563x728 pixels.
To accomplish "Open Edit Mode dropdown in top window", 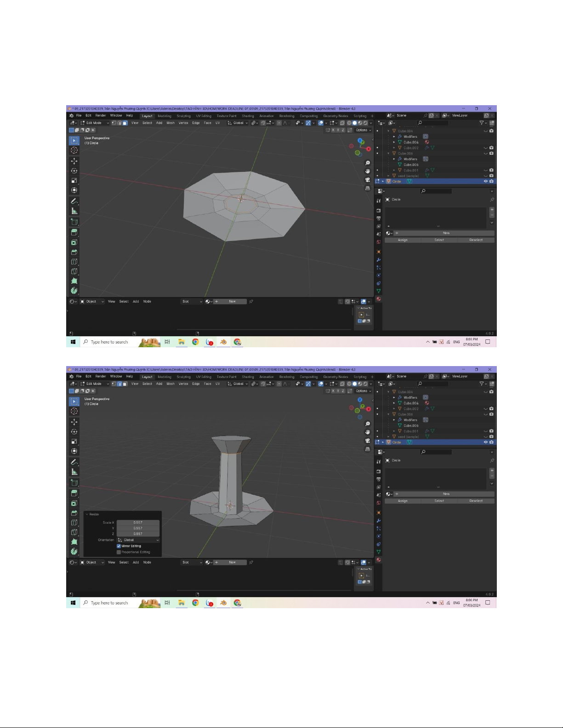I will click(x=95, y=123).
